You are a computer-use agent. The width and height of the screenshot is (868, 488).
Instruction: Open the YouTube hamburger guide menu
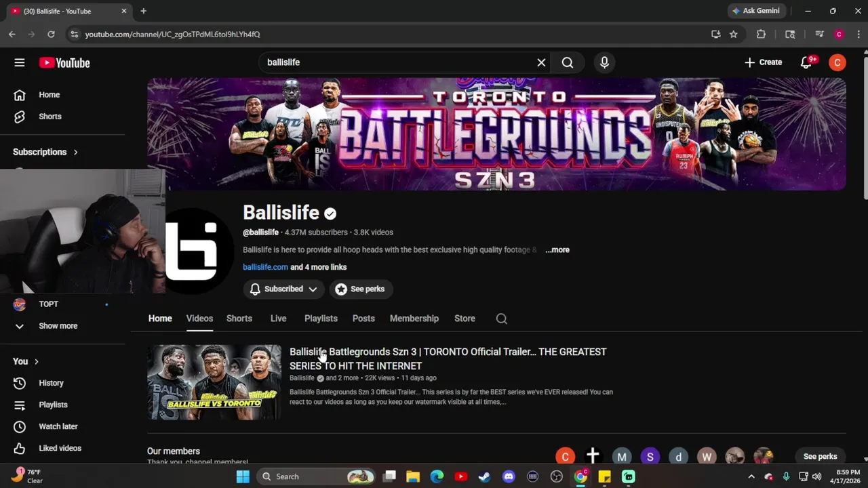[x=20, y=62]
